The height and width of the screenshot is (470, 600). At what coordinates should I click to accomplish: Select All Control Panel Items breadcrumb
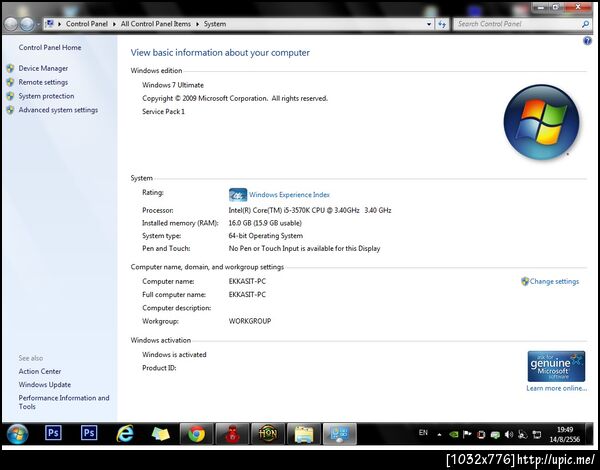[x=156, y=24]
